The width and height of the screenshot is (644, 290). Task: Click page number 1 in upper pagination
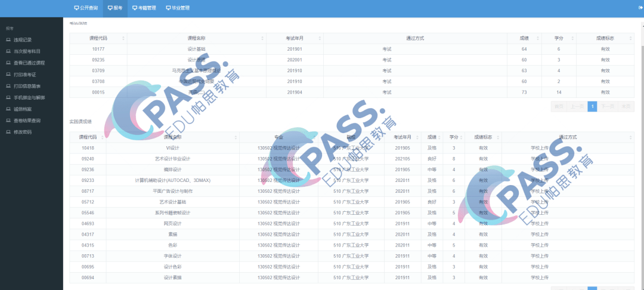point(592,107)
